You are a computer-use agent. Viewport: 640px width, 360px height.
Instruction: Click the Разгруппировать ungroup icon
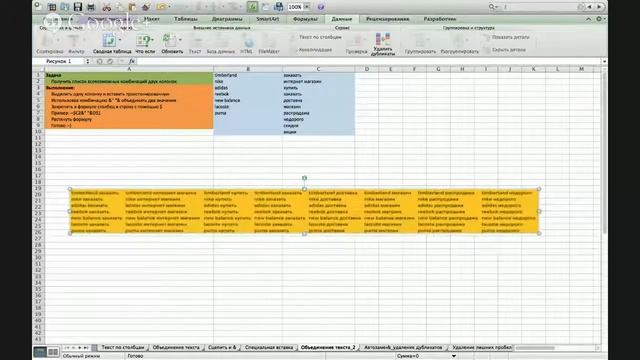459,41
